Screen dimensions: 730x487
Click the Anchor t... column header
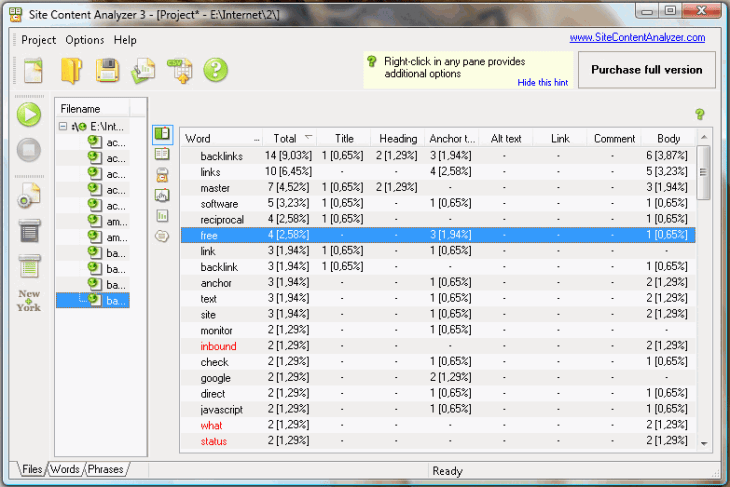(x=452, y=138)
